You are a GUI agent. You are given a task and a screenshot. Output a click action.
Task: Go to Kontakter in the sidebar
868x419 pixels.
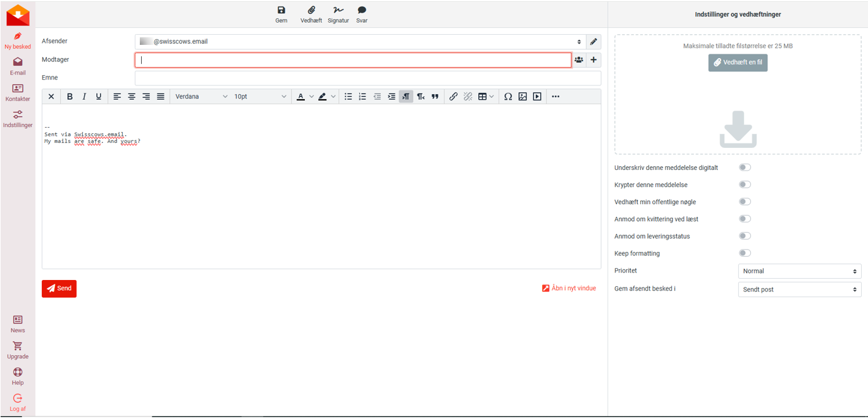[18, 93]
